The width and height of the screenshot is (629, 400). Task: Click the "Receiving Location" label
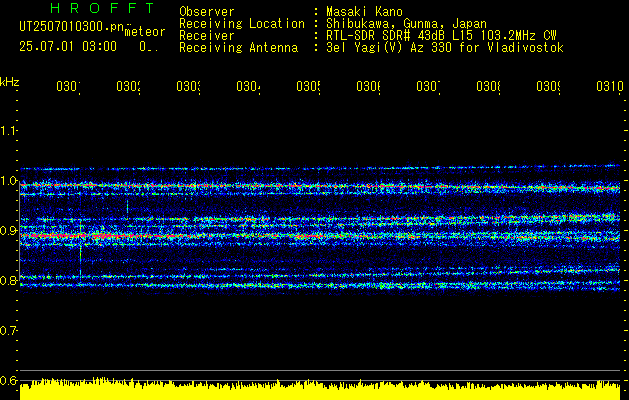[x=242, y=24]
